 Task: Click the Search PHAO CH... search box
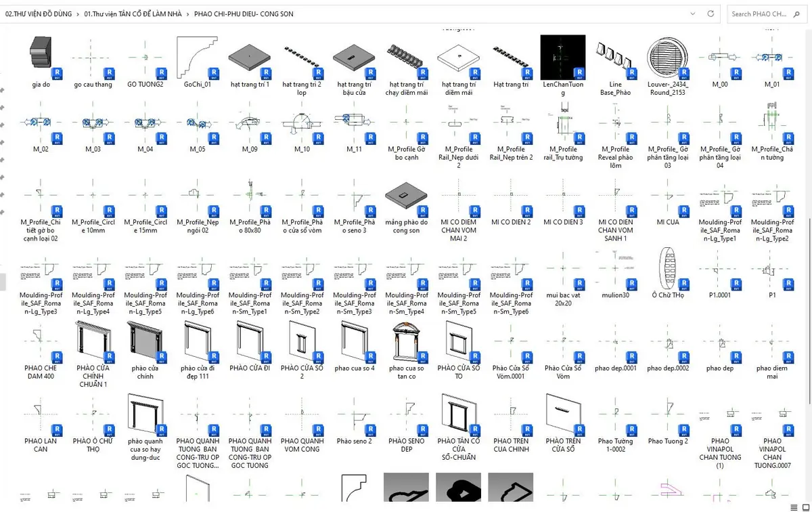tap(768, 14)
